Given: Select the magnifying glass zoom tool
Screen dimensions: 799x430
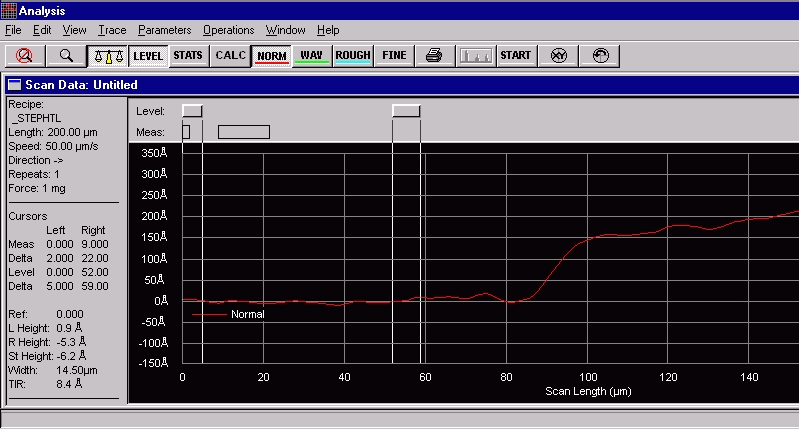Looking at the screenshot, I should tap(66, 55).
